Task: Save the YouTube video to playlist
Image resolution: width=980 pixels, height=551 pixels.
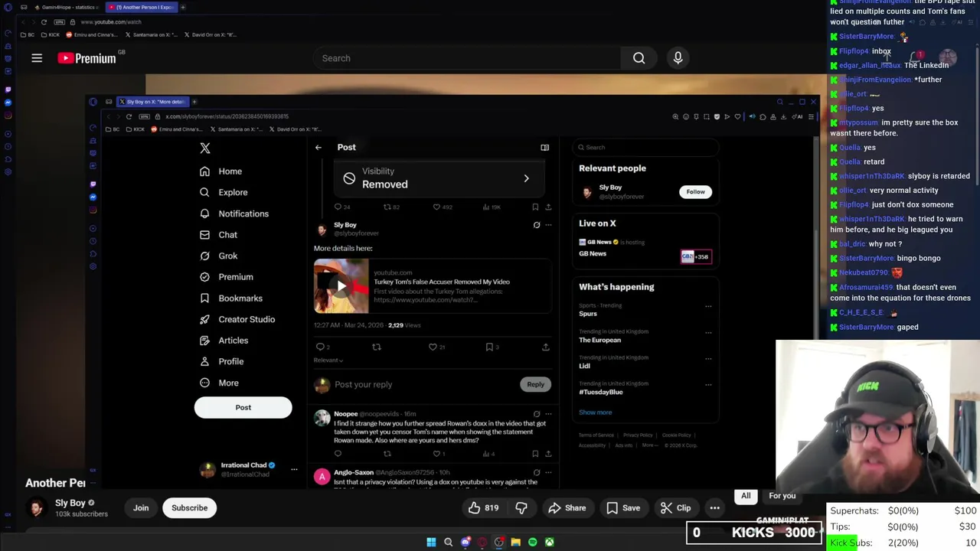Action: point(623,508)
